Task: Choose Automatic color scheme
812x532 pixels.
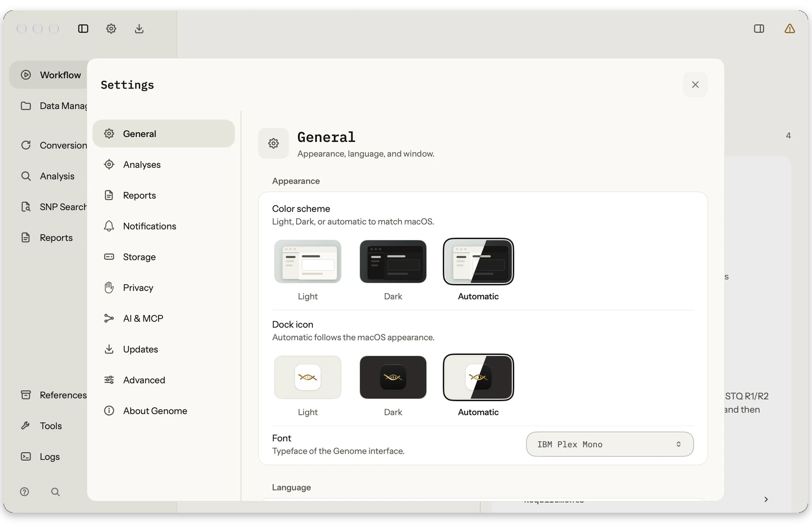Action: click(478, 261)
